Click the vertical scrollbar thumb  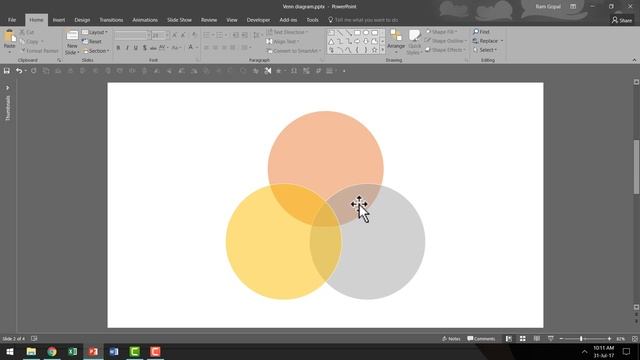pyautogui.click(x=636, y=167)
